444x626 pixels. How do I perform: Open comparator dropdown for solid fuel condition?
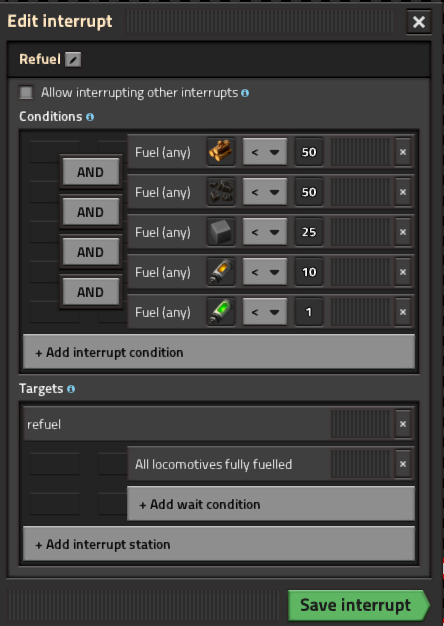tap(265, 232)
